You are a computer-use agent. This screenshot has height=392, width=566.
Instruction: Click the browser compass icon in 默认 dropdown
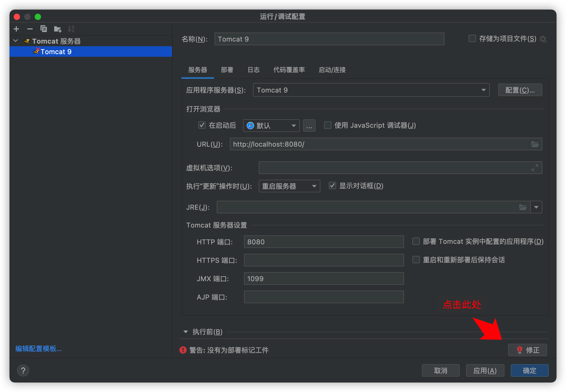[x=250, y=126]
